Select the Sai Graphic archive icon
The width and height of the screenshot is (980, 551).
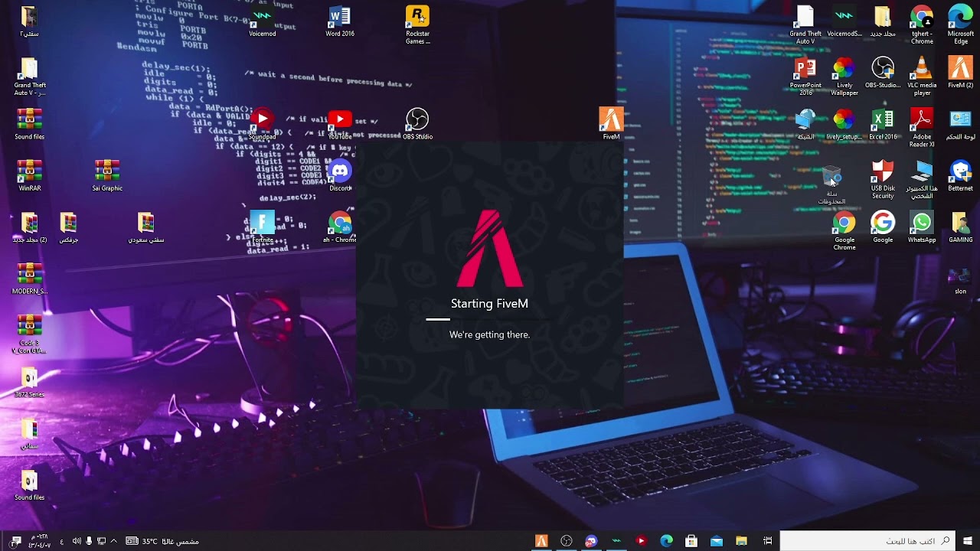tap(107, 177)
